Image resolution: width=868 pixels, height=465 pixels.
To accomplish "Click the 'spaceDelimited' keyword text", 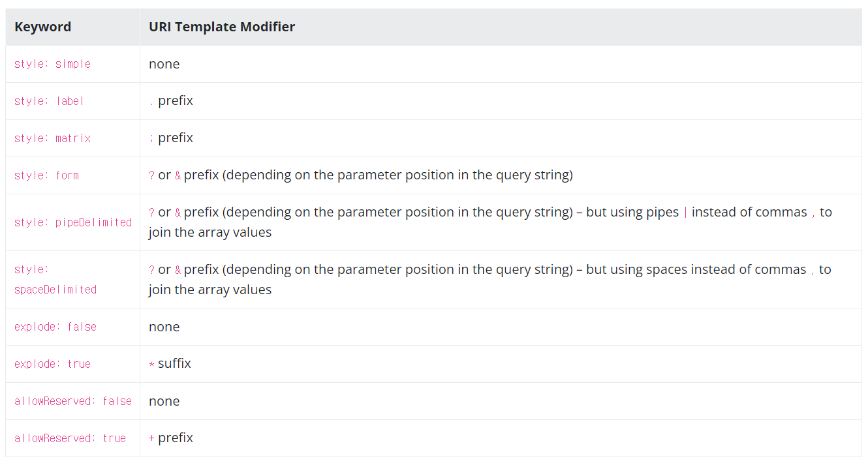I will pyautogui.click(x=55, y=290).
